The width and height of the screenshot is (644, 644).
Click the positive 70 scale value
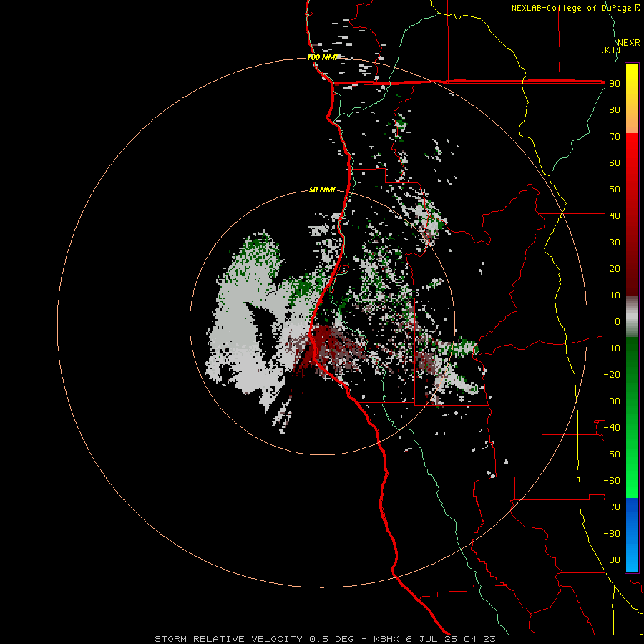[x=615, y=137]
